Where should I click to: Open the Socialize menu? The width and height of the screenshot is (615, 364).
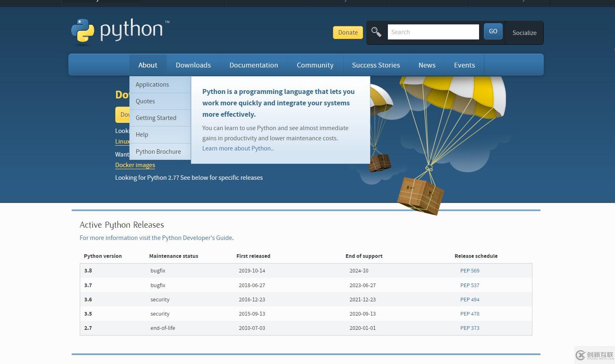click(524, 33)
